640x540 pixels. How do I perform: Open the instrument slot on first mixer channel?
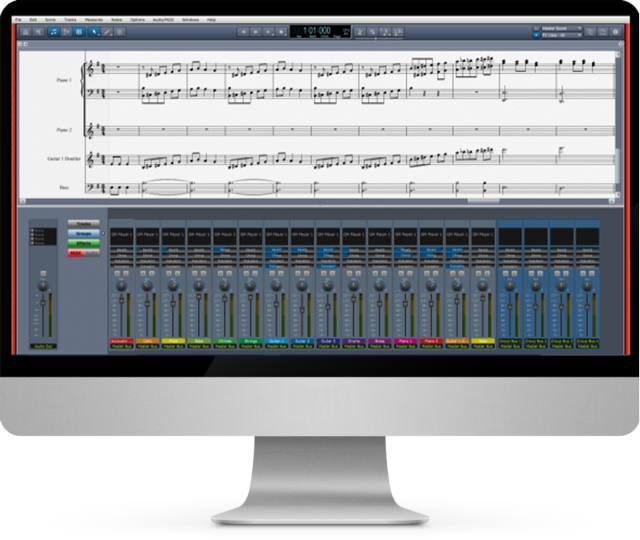121,234
